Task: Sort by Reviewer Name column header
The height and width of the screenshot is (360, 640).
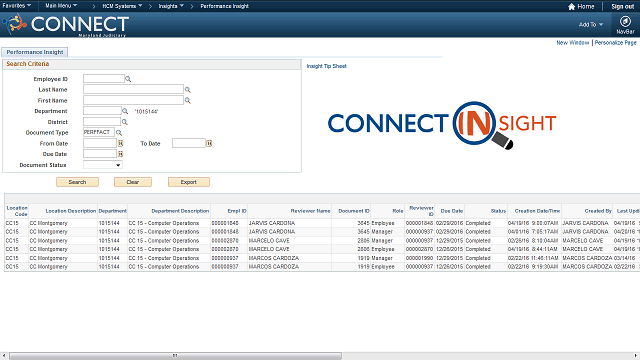Action: tap(310, 211)
